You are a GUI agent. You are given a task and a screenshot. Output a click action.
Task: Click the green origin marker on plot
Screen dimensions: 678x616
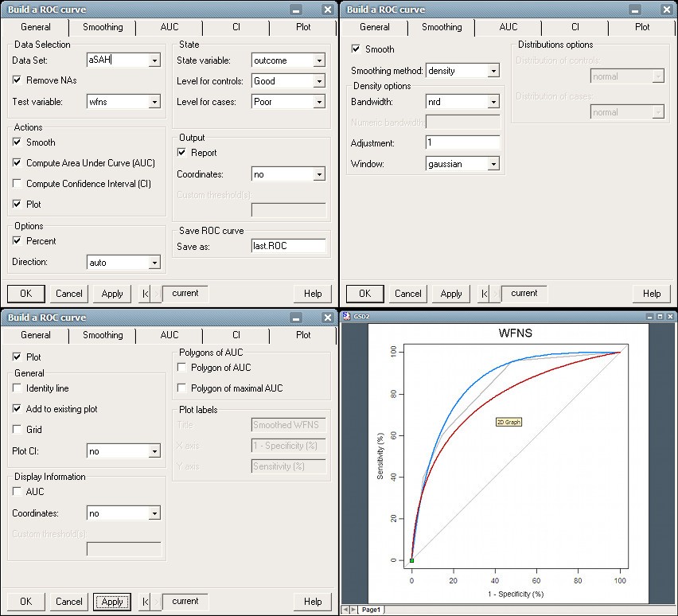click(411, 560)
